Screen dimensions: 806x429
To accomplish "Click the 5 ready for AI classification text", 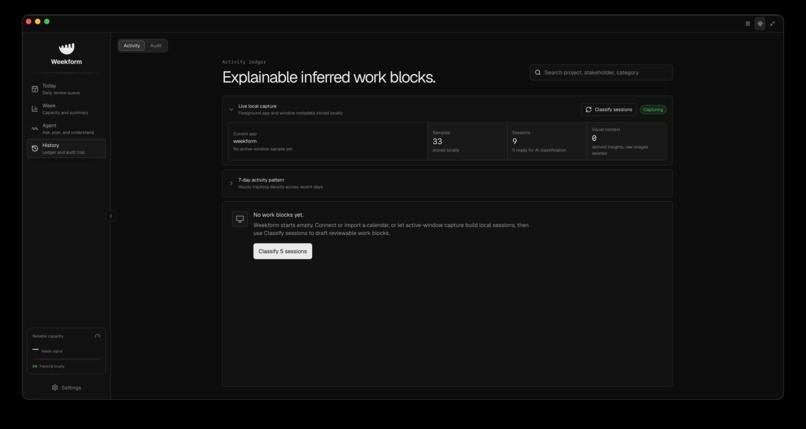I will click(539, 150).
